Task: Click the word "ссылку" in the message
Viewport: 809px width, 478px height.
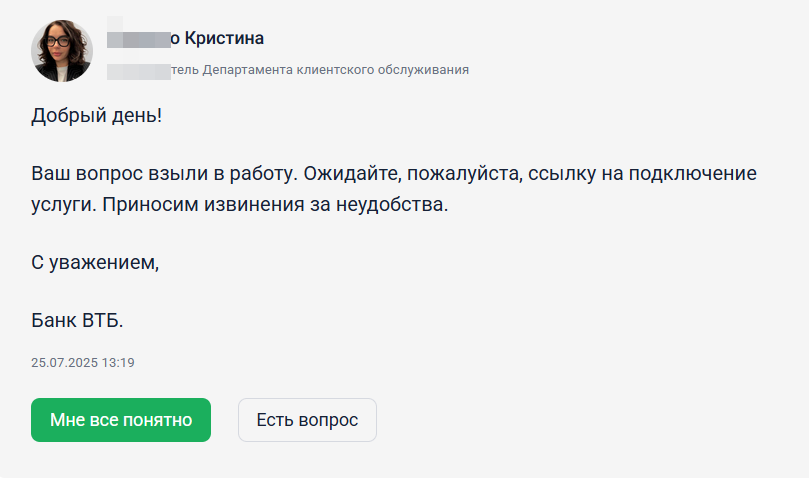Action: [563, 173]
